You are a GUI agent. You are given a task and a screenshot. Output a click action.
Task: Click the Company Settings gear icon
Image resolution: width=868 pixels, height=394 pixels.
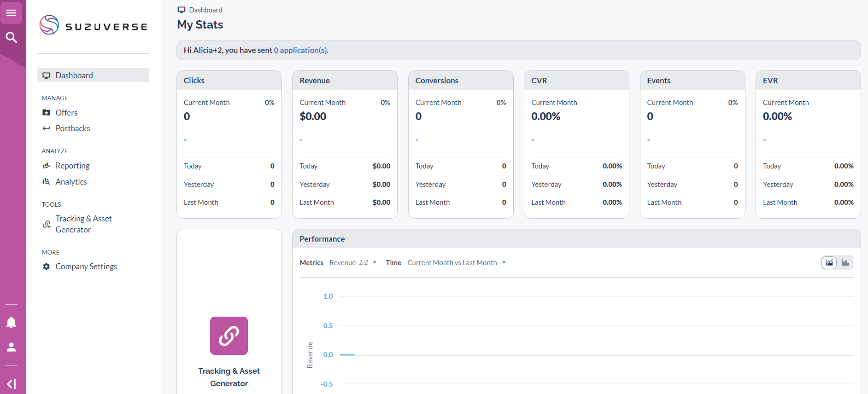click(46, 267)
